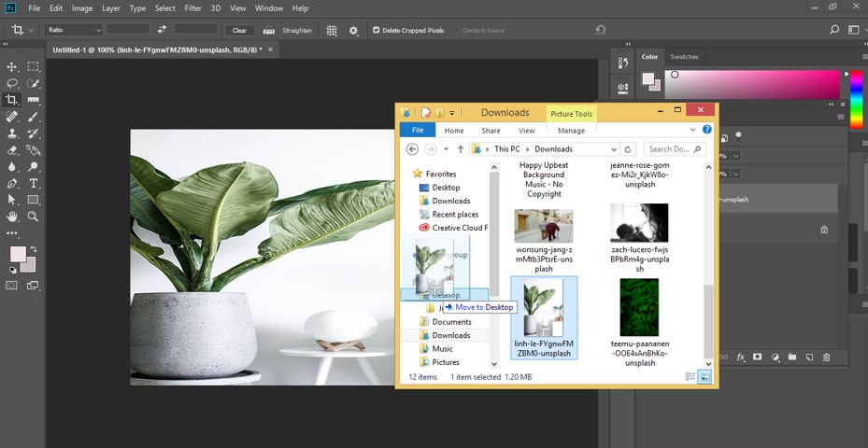Click the Clear button in options bar
This screenshot has height=448, width=868.
pos(239,30)
